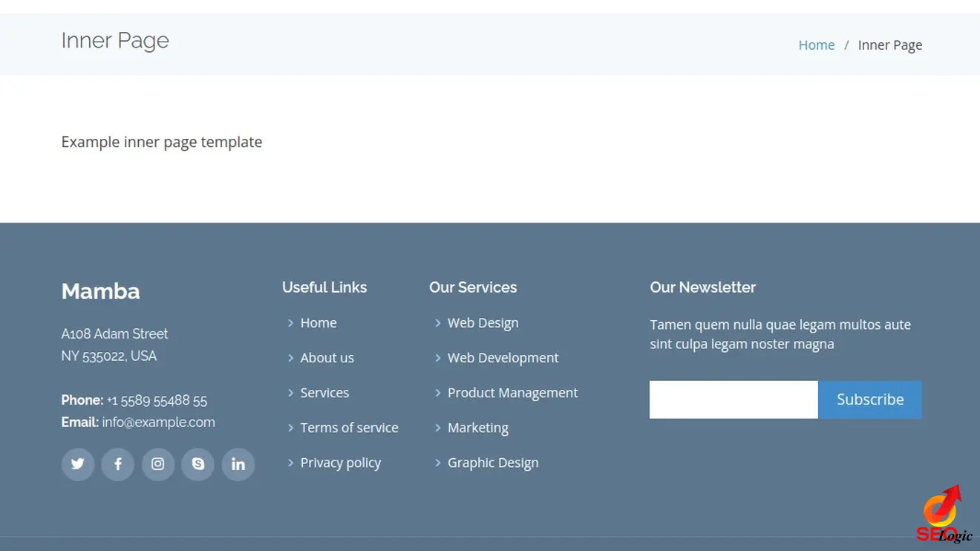Screen dimensions: 980x551
Task: Click the Home breadcrumb link
Action: click(x=816, y=45)
